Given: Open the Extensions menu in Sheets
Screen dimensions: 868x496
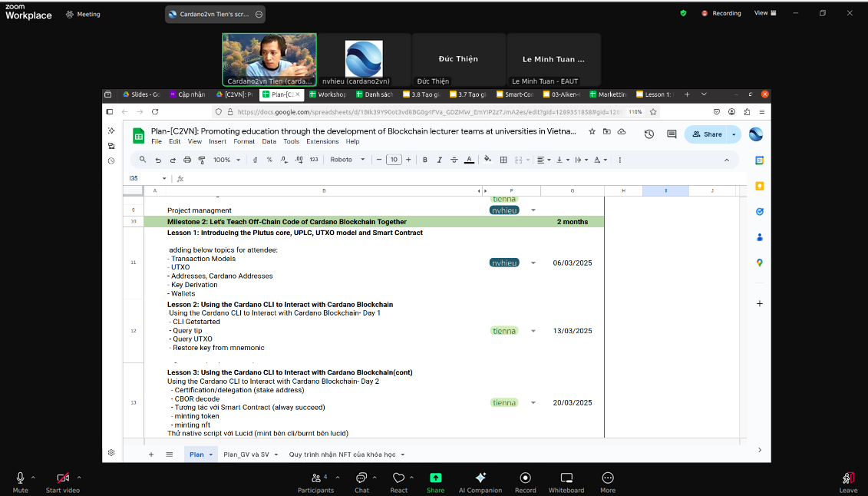Looking at the screenshot, I should tap(322, 142).
